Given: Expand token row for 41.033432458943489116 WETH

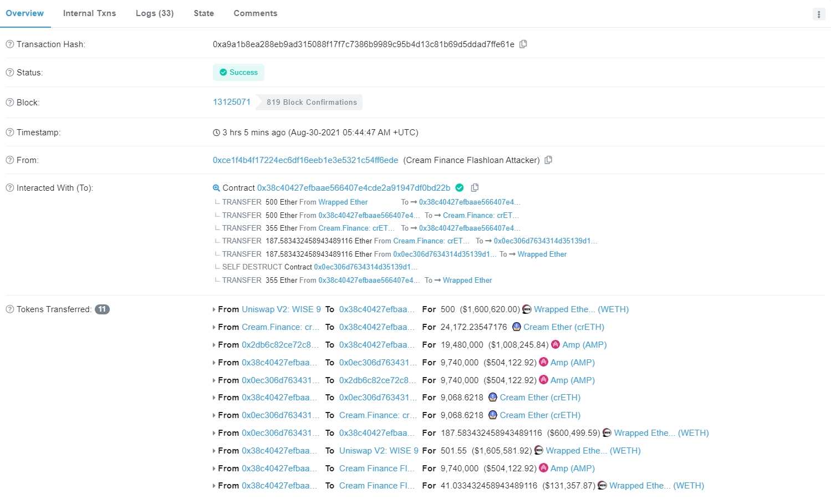Looking at the screenshot, I should click(x=214, y=486).
